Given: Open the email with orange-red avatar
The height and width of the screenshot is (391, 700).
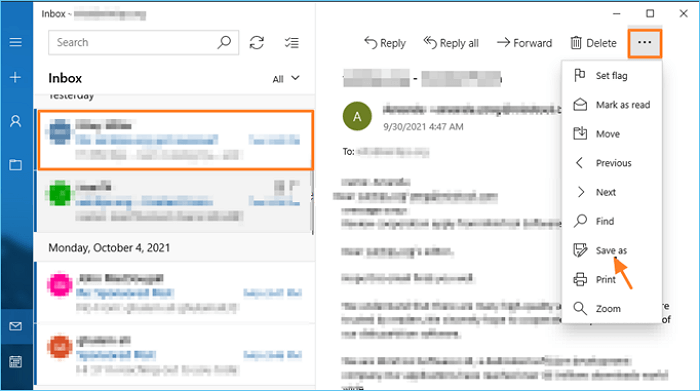Looking at the screenshot, I should click(174, 355).
